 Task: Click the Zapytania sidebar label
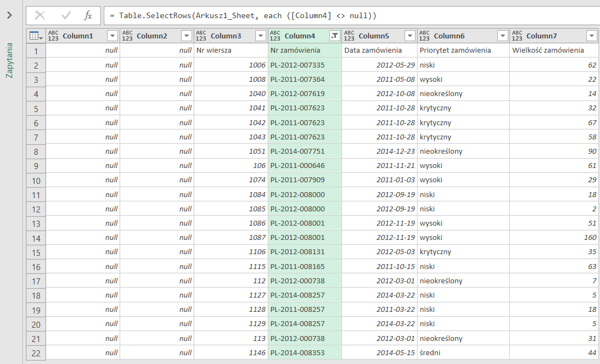click(9, 60)
